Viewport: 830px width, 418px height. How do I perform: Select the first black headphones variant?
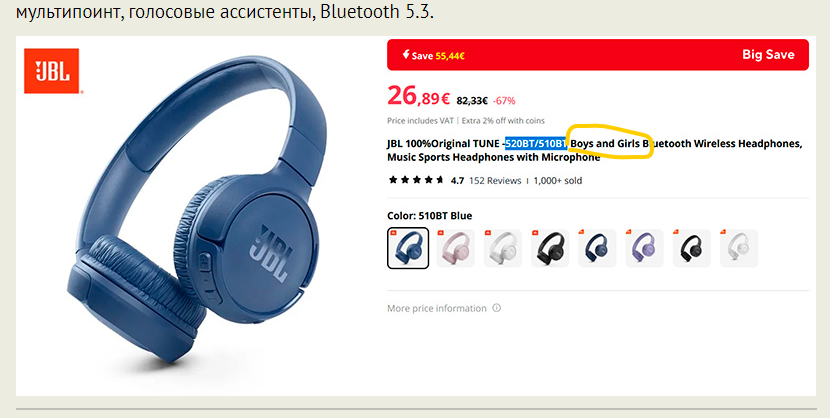550,248
